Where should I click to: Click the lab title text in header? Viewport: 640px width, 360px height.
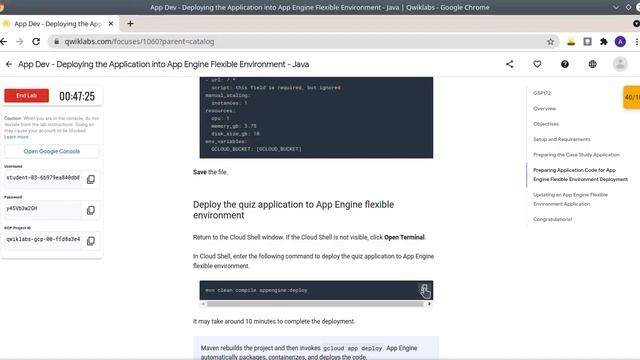(x=163, y=64)
